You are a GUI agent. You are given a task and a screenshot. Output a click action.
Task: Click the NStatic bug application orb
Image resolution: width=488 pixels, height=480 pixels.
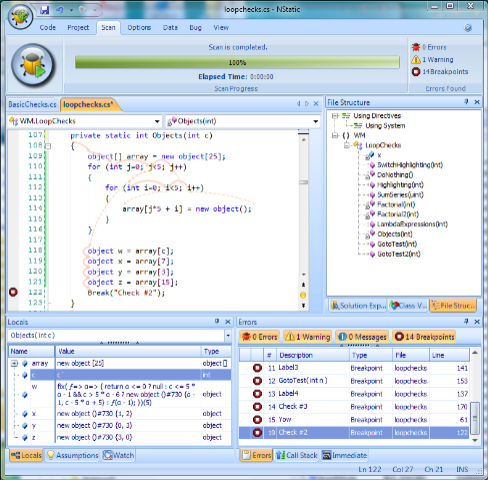20,16
